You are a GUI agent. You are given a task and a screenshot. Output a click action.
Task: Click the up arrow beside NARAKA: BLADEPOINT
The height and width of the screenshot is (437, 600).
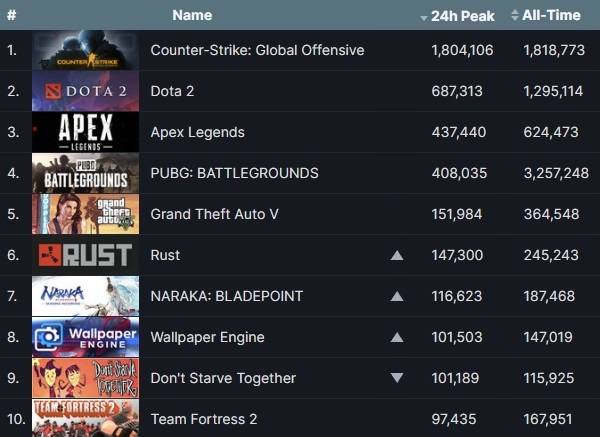[397, 296]
